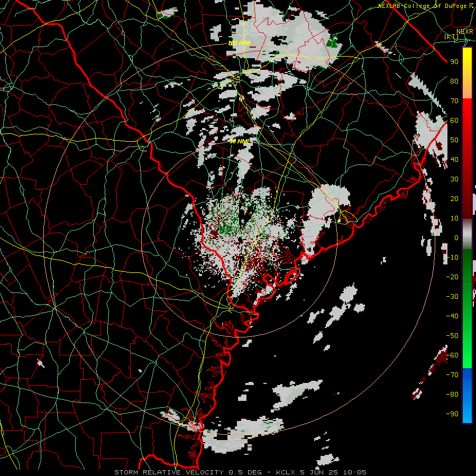
Task: Click the -50 value on the velocity scale
Action: coord(452,336)
